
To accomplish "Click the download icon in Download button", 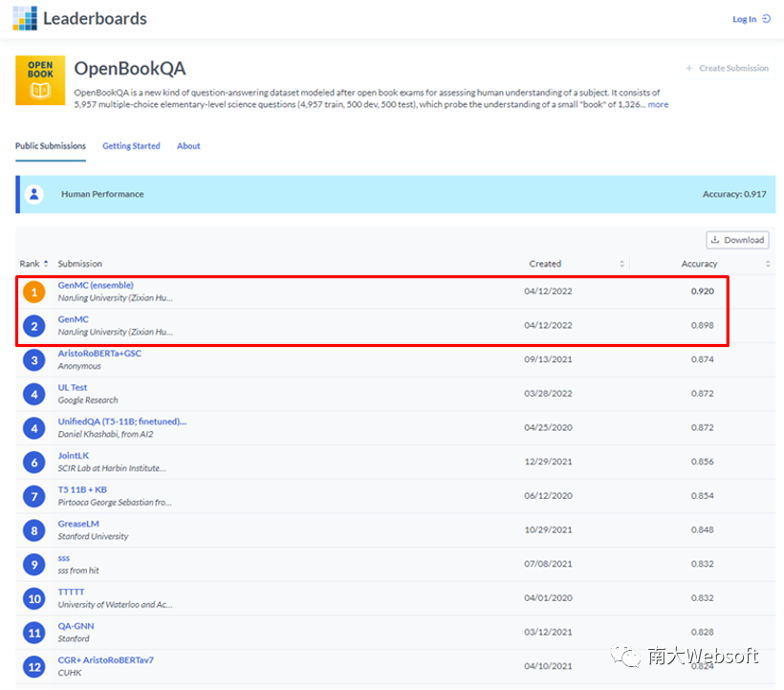I will 715,240.
